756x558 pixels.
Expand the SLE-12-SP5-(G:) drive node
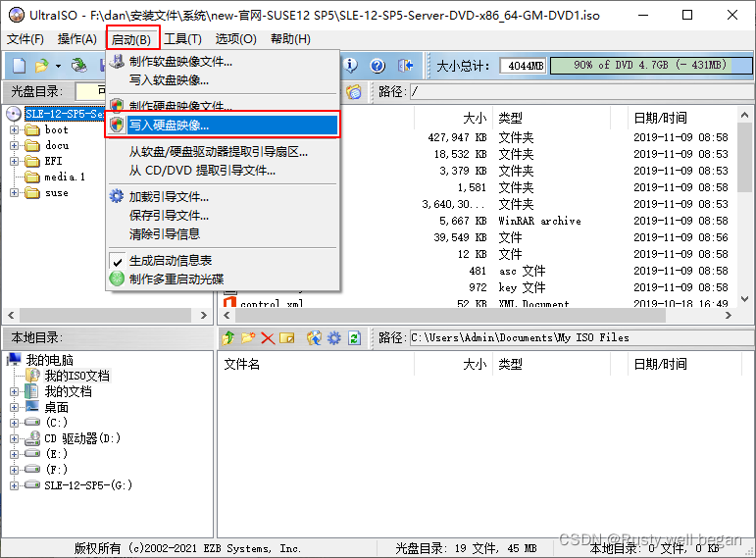14,485
